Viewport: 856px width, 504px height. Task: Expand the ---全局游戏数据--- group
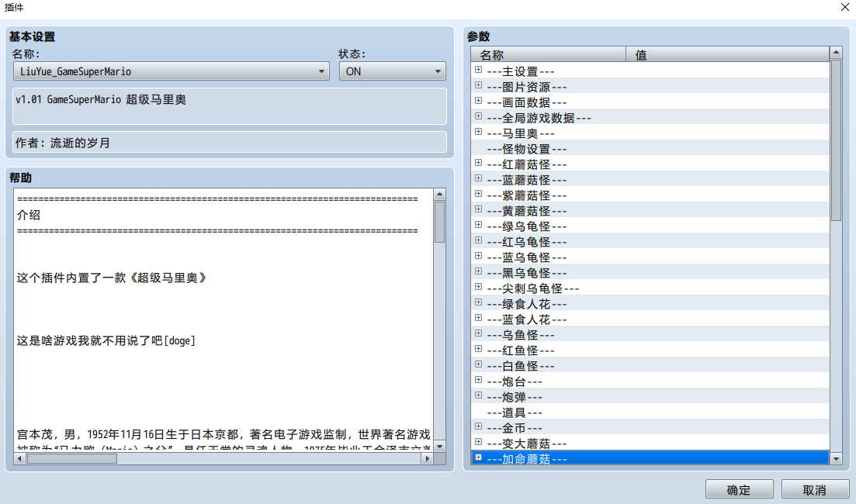(478, 116)
